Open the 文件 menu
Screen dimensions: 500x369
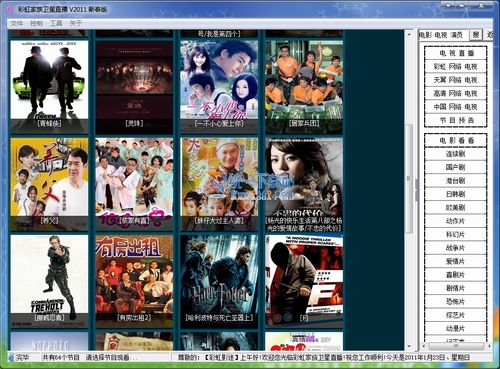(16, 23)
